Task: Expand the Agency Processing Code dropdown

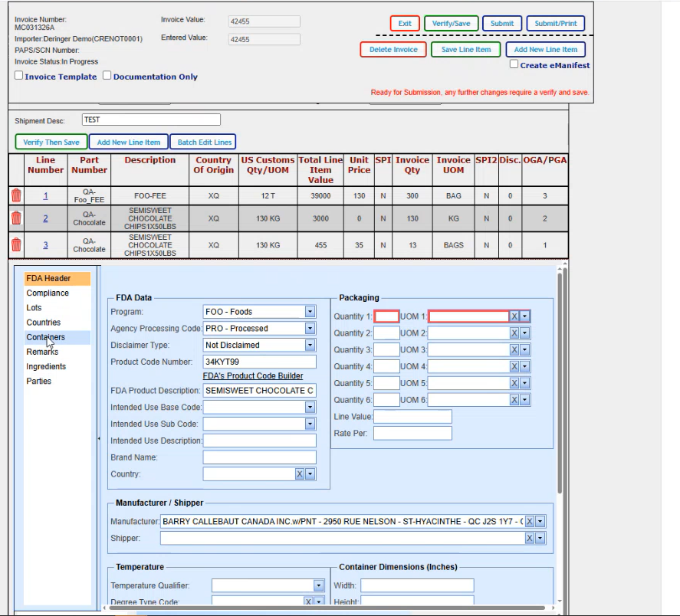Action: click(x=310, y=329)
